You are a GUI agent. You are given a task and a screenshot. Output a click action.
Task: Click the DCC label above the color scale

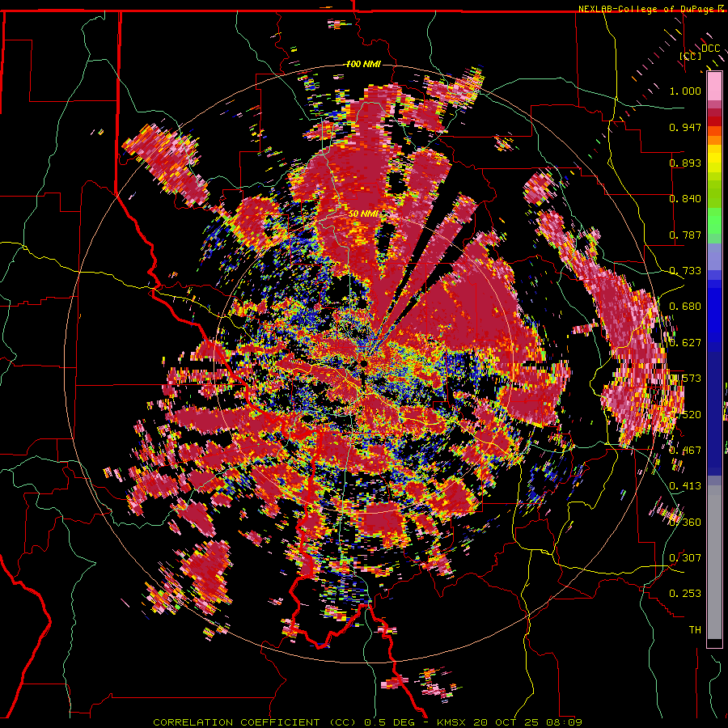pyautogui.click(x=711, y=49)
